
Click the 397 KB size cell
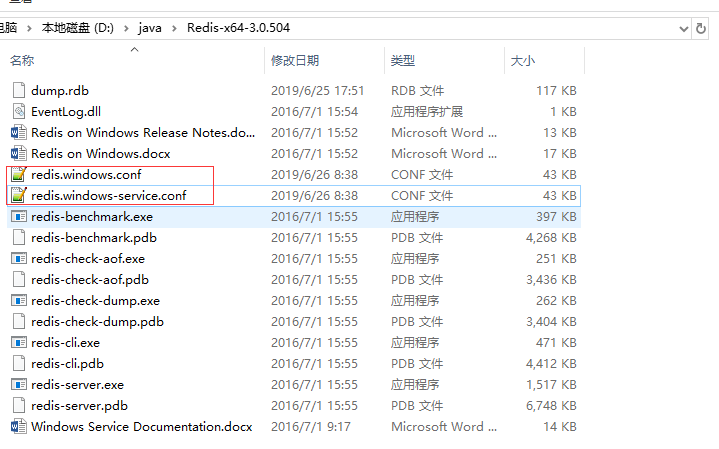coord(556,216)
